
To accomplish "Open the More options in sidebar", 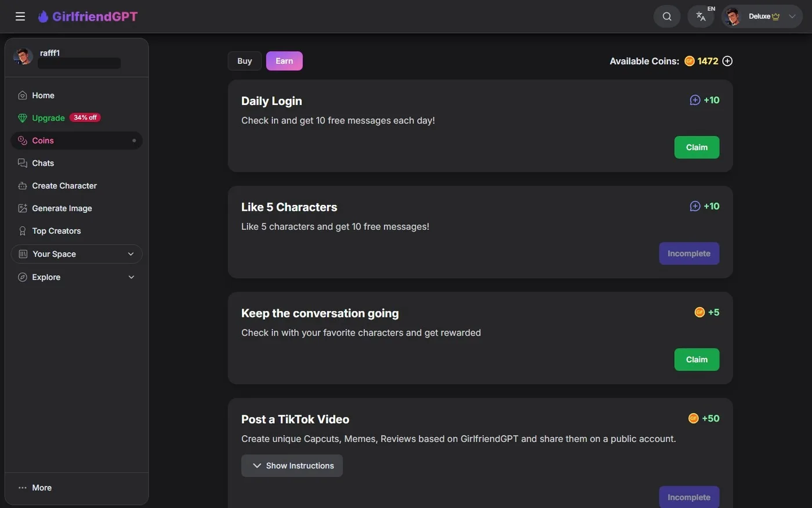I will [x=35, y=488].
